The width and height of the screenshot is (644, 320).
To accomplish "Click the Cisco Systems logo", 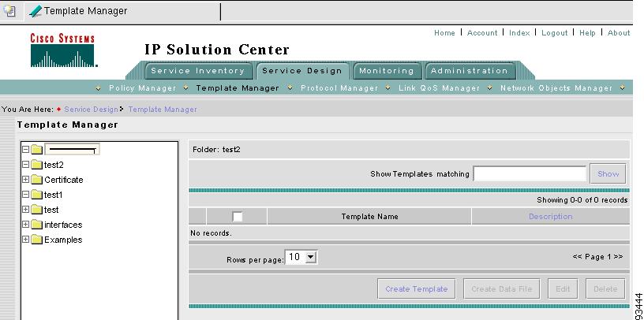I will tap(62, 50).
